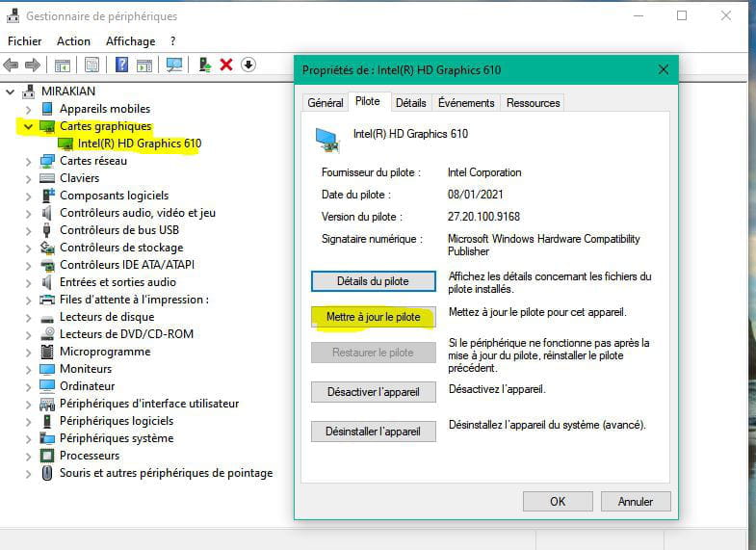The image size is (756, 550).
Task: Open the ? help menu
Action: 173,41
